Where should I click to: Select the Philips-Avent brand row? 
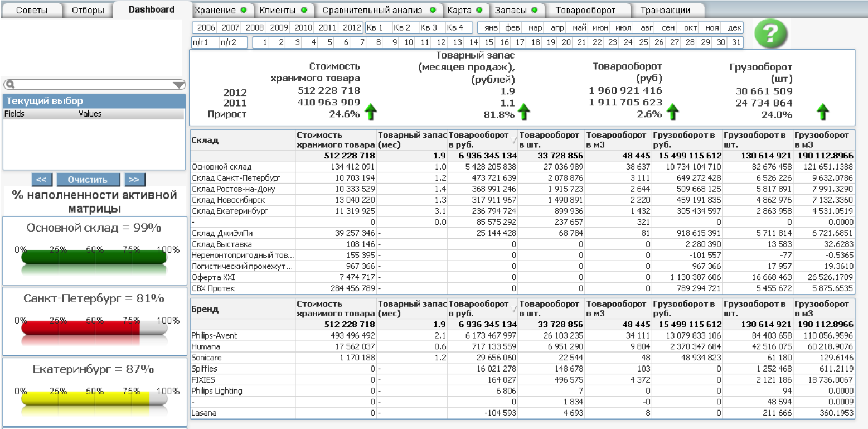[x=522, y=335]
